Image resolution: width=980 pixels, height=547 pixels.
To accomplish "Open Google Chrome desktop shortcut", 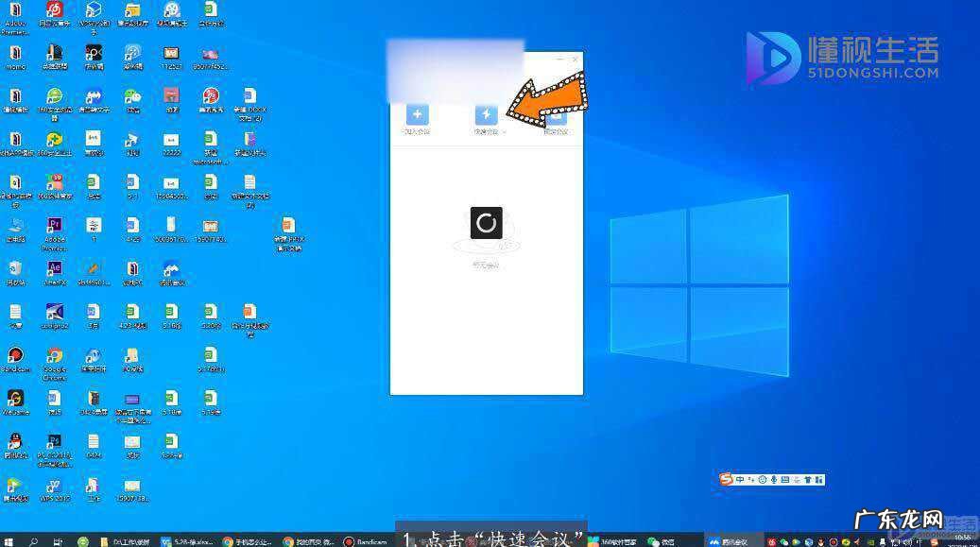I will (54, 356).
